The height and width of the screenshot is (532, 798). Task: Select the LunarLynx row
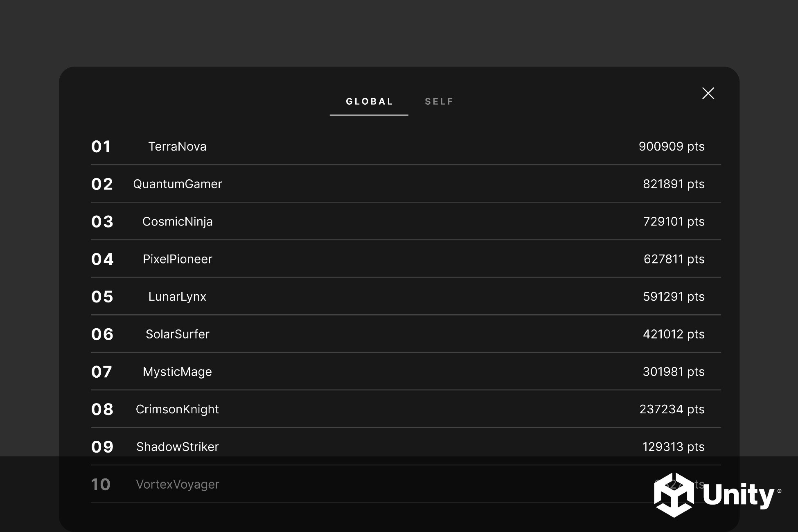coord(177,297)
